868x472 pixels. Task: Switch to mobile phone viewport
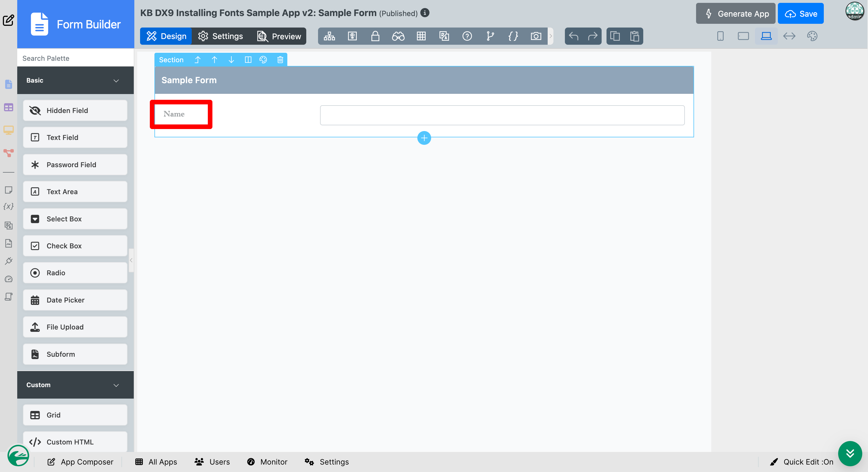tap(720, 36)
